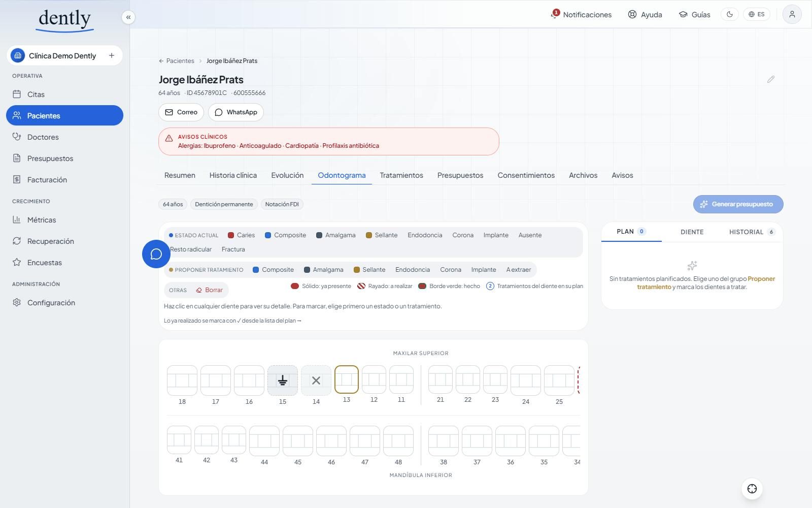Click the plus next to Clínica Demo Dently
Screen dimensions: 812x508
pyautogui.click(x=112, y=55)
